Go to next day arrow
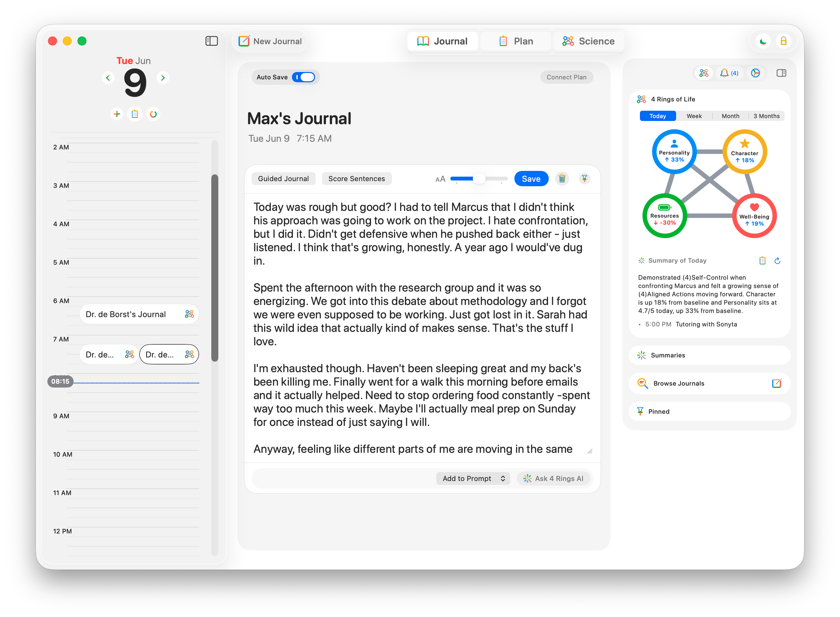840x617 pixels. (163, 78)
